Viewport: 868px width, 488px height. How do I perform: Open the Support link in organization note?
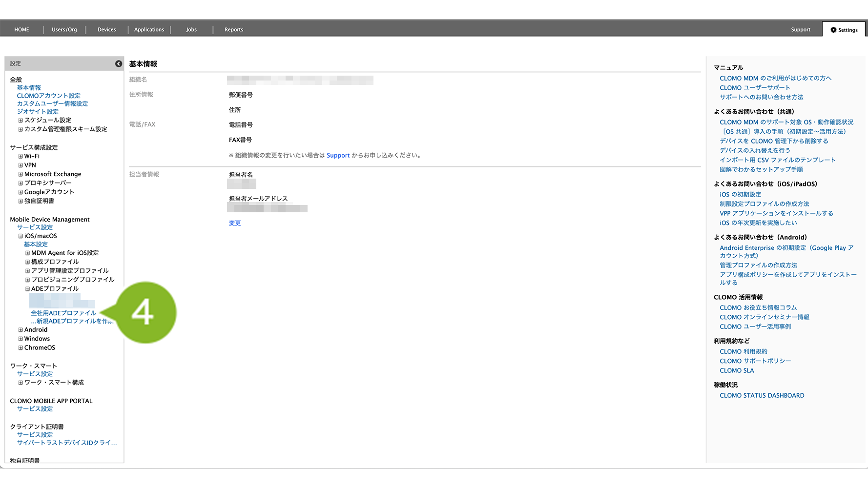tap(338, 156)
